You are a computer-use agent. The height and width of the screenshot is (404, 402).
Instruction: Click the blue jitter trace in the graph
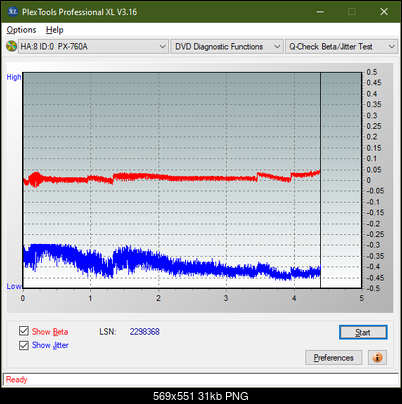[172, 262]
